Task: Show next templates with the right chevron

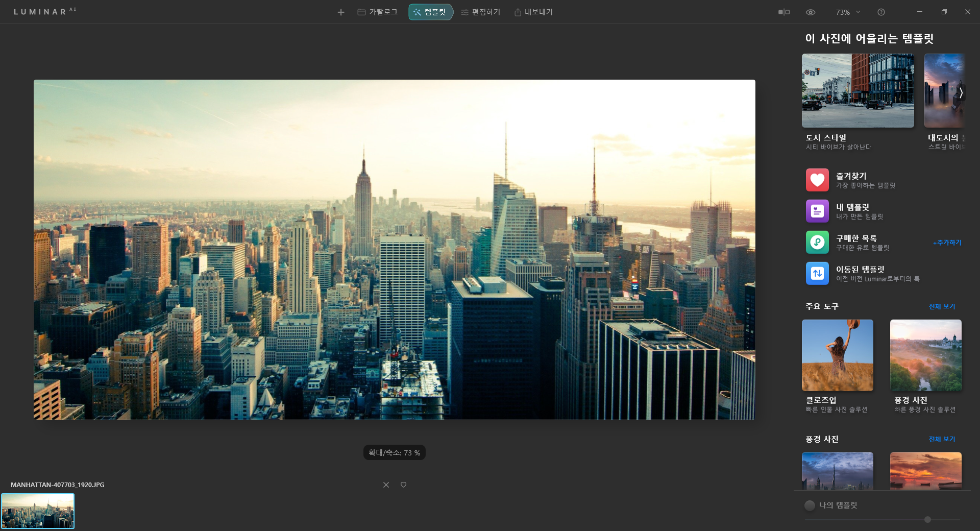Action: 961,92
